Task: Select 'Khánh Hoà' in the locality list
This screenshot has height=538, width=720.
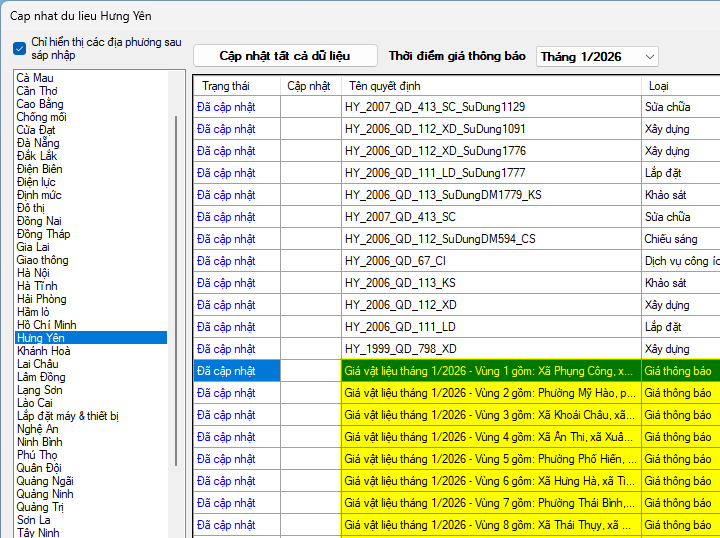Action: coord(43,351)
